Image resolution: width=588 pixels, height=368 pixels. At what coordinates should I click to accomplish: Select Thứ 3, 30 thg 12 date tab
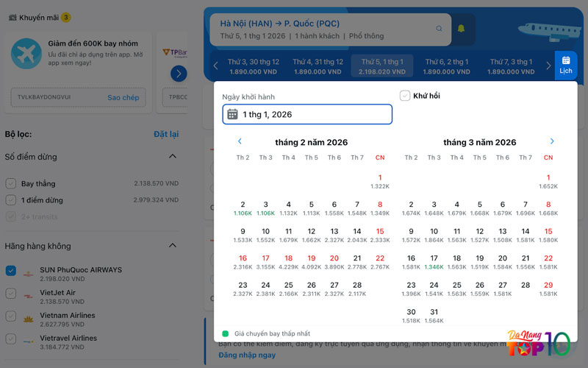pyautogui.click(x=254, y=66)
